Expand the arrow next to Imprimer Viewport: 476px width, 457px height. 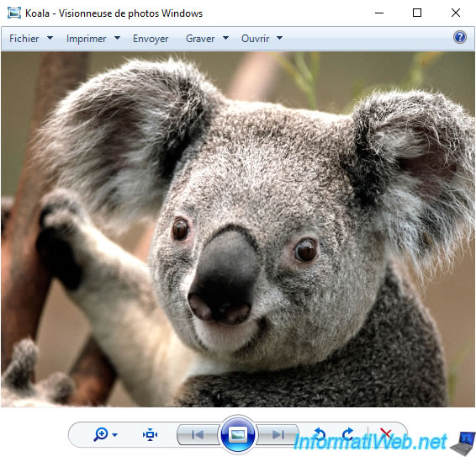pyautogui.click(x=117, y=38)
